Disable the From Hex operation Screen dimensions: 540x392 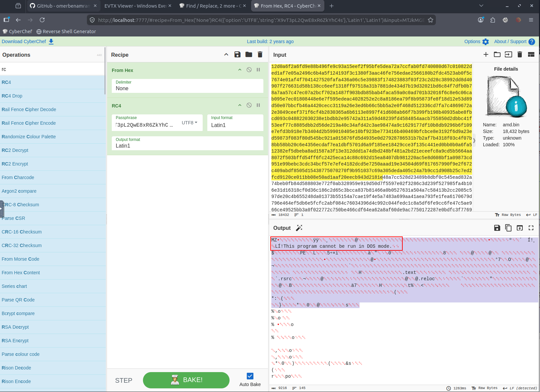[249, 70]
